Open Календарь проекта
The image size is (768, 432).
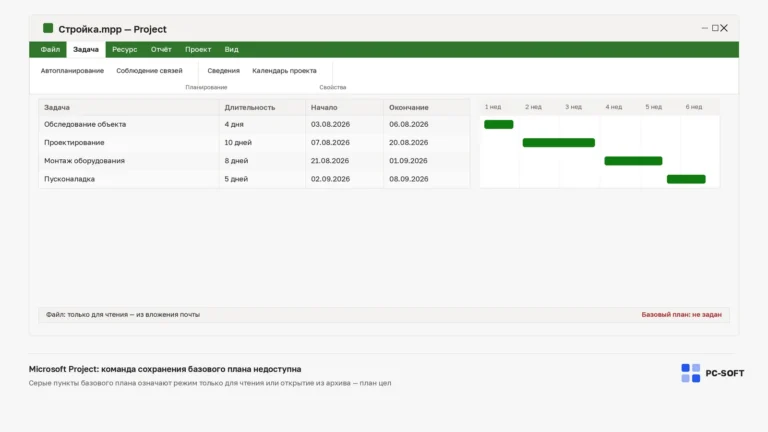tap(284, 71)
